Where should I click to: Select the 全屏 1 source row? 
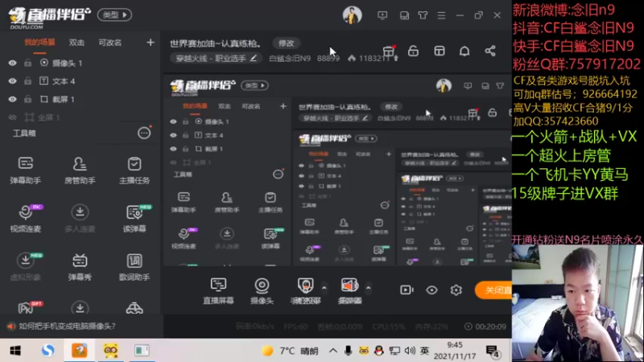pos(80,117)
